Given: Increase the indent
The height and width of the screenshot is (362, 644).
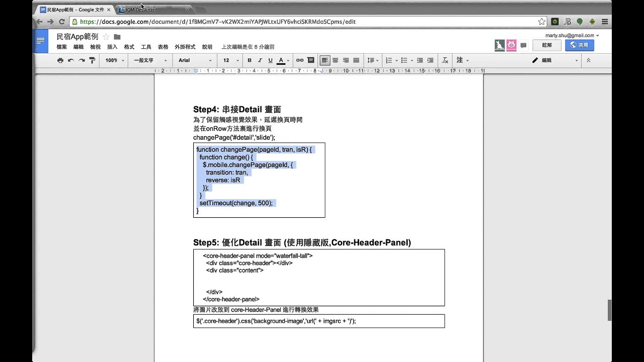Looking at the screenshot, I should (x=430, y=60).
